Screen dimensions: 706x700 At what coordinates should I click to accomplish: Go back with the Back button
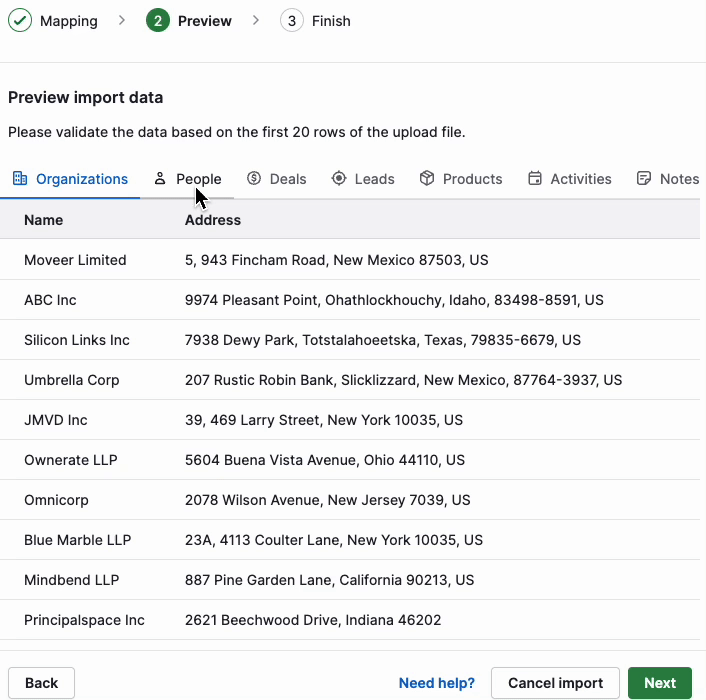(41, 683)
